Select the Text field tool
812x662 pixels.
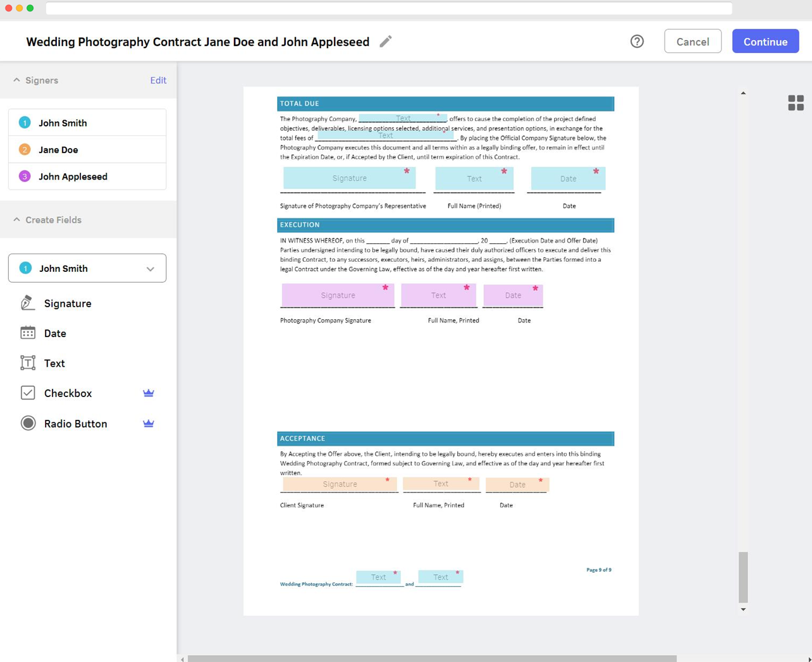[54, 363]
